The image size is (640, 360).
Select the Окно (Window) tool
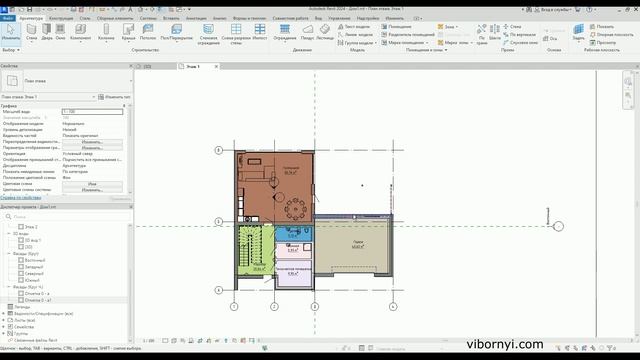[x=60, y=32]
